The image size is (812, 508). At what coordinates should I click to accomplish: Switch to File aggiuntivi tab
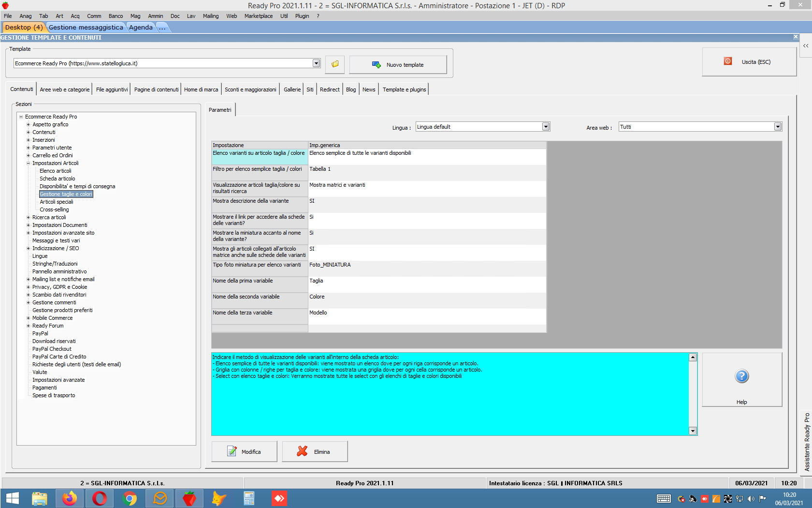click(112, 90)
